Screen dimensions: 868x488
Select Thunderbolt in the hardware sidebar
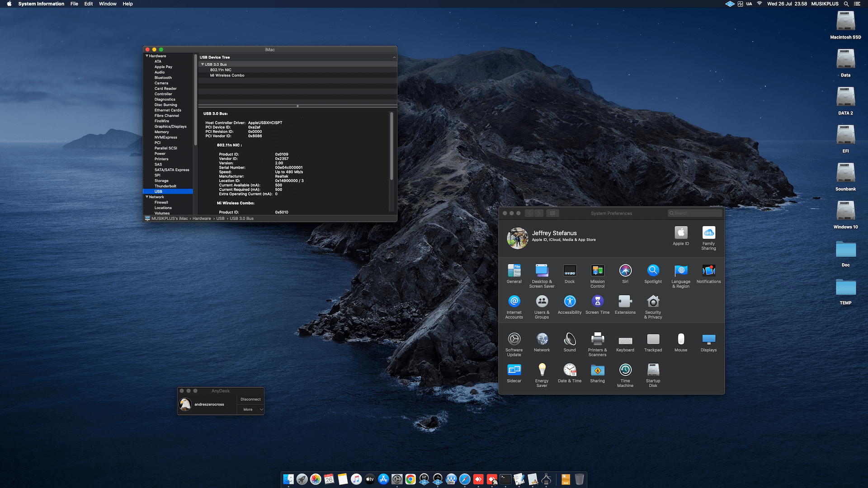click(165, 186)
